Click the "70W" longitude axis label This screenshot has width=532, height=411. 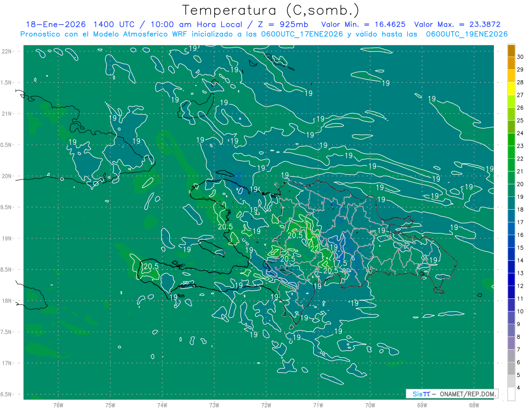[x=370, y=405]
